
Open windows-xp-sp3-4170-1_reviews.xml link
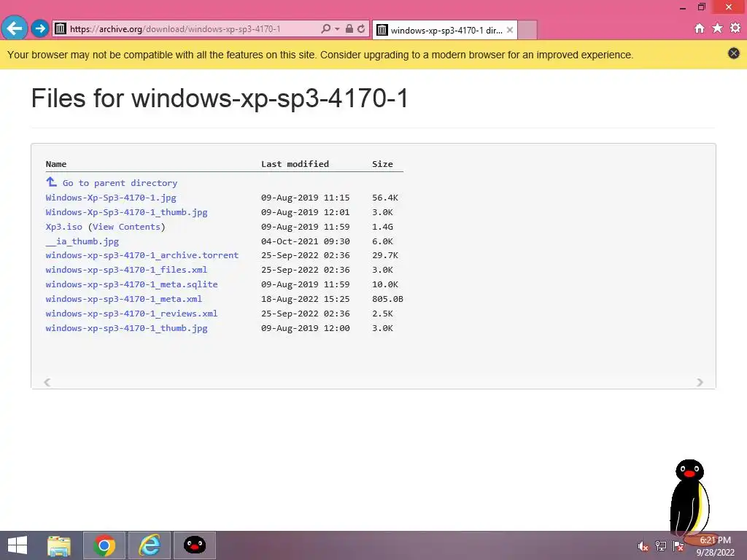131,314
